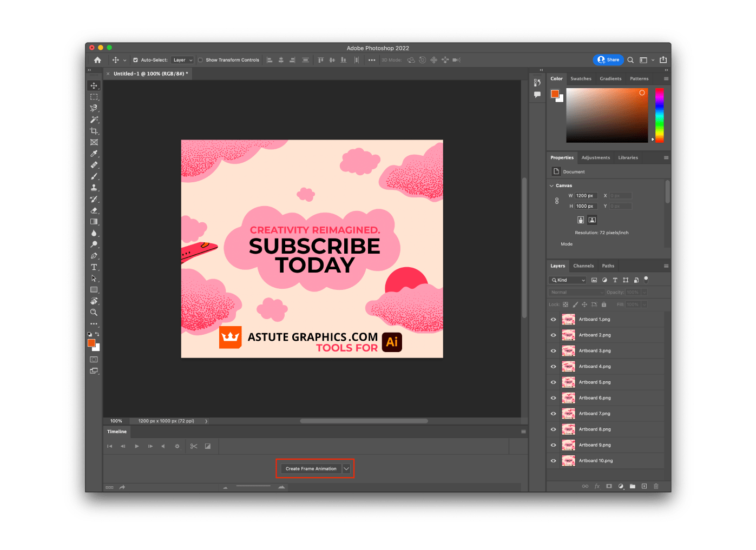Screen dimensions: 756x550
Task: Select the Move tool
Action: [94, 85]
